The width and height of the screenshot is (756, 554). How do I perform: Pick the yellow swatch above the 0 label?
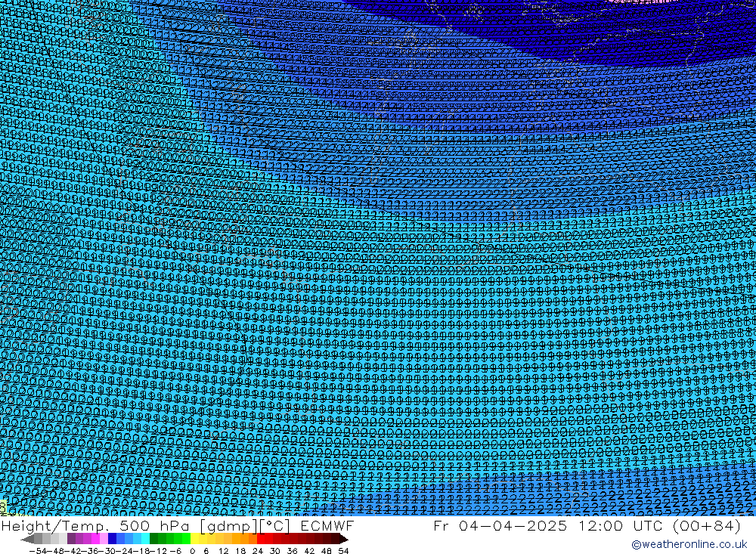pos(195,539)
